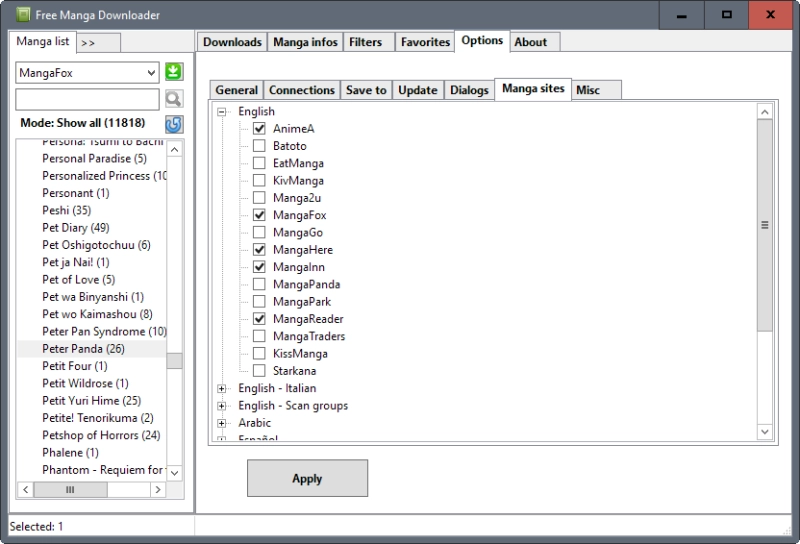Image resolution: width=800 pixels, height=544 pixels.
Task: Select Pet Diary (49) entry
Action: pos(76,228)
